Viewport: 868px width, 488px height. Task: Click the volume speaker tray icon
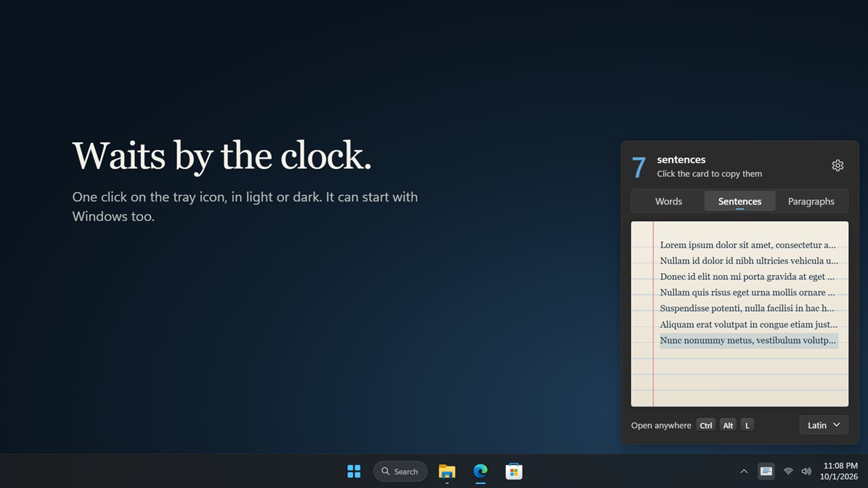806,471
